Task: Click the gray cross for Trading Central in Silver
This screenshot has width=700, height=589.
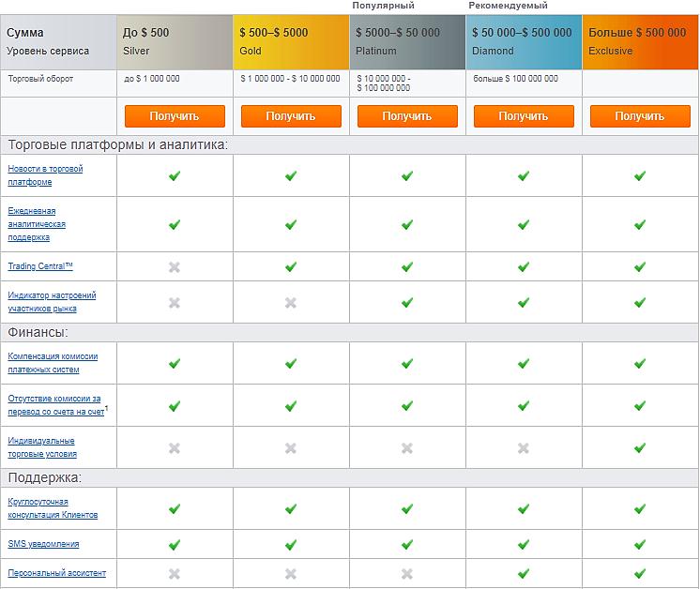Action: pos(175,267)
